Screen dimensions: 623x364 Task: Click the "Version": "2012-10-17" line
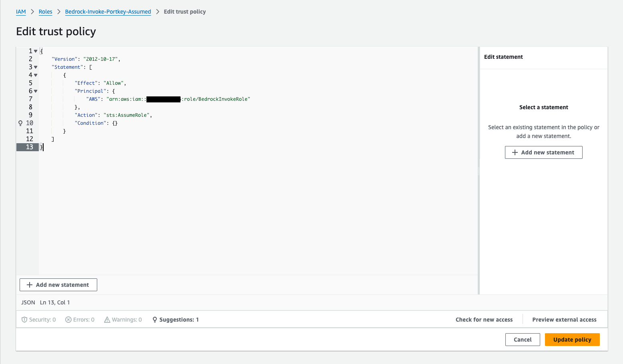coord(86,59)
